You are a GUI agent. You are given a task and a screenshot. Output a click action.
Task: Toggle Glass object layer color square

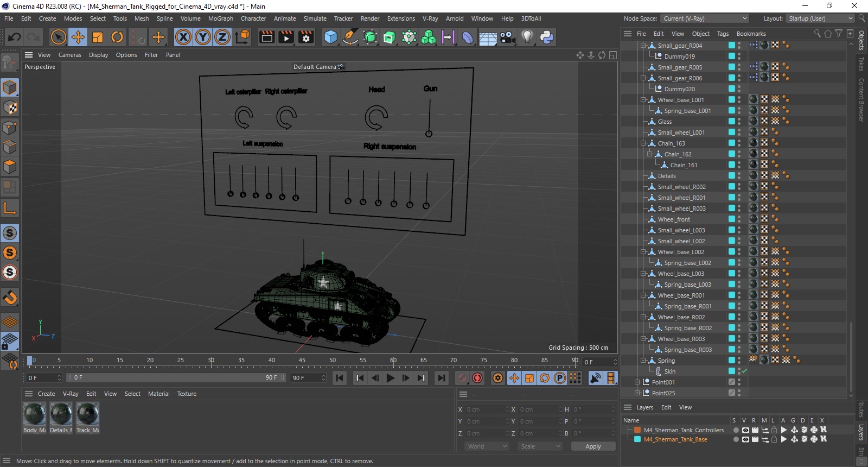731,122
